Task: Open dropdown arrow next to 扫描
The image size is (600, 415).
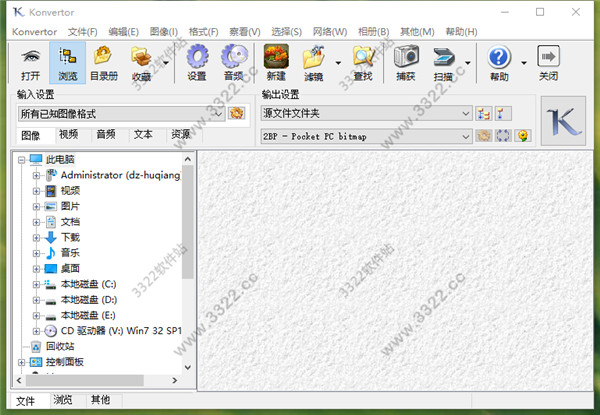Action: [x=468, y=63]
